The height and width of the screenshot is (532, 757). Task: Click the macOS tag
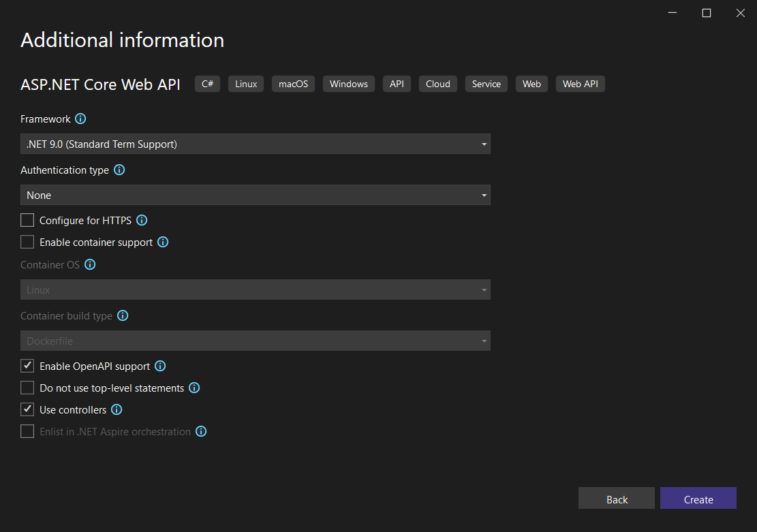coord(293,84)
